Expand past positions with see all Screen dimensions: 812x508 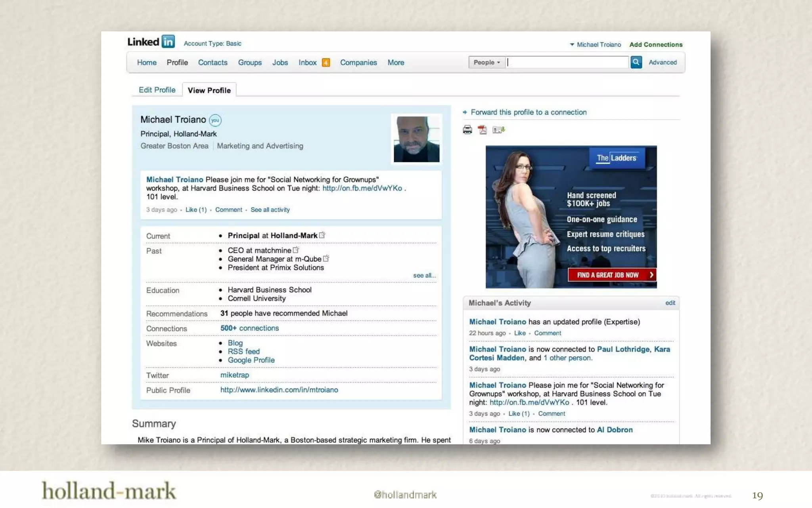pyautogui.click(x=424, y=275)
